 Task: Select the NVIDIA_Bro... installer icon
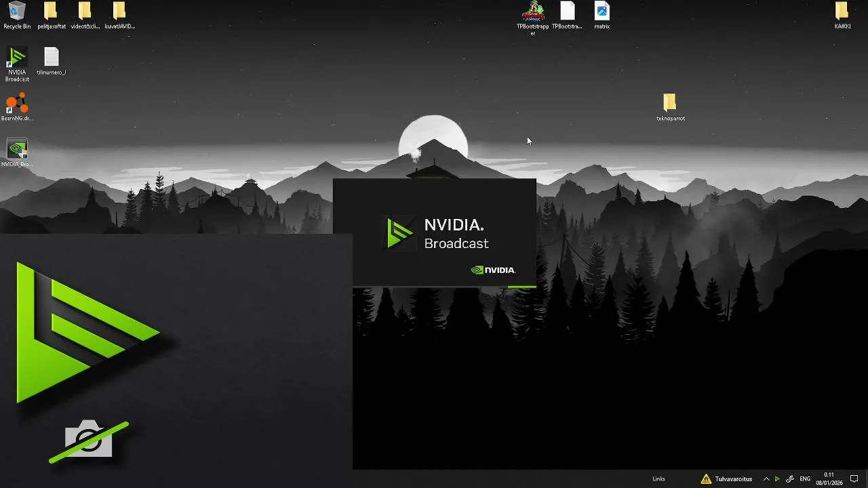17,153
